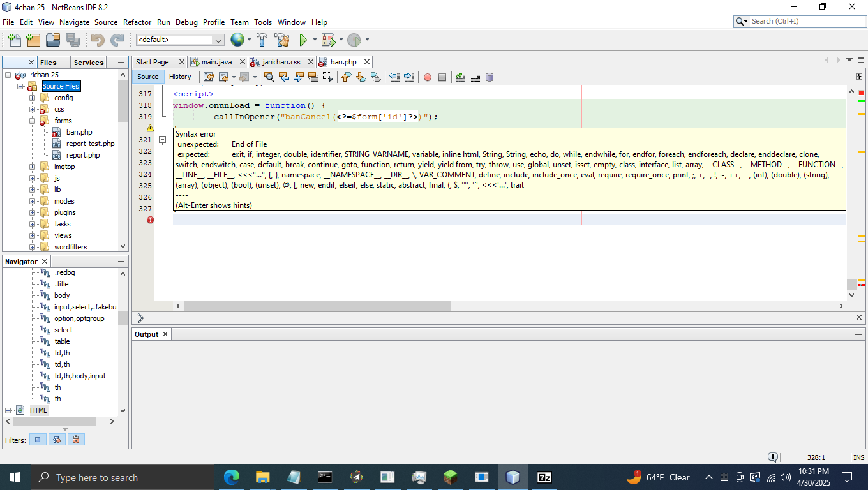Toggle the padlock Navigator filter button
The height and width of the screenshot is (490, 868).
[x=76, y=440]
